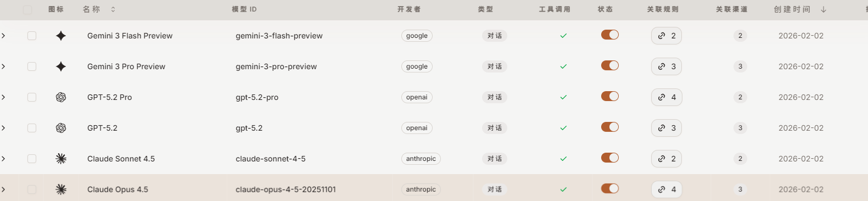Sort the table by 开发者 column header
Viewport: 868px width, 201px height.
409,9
